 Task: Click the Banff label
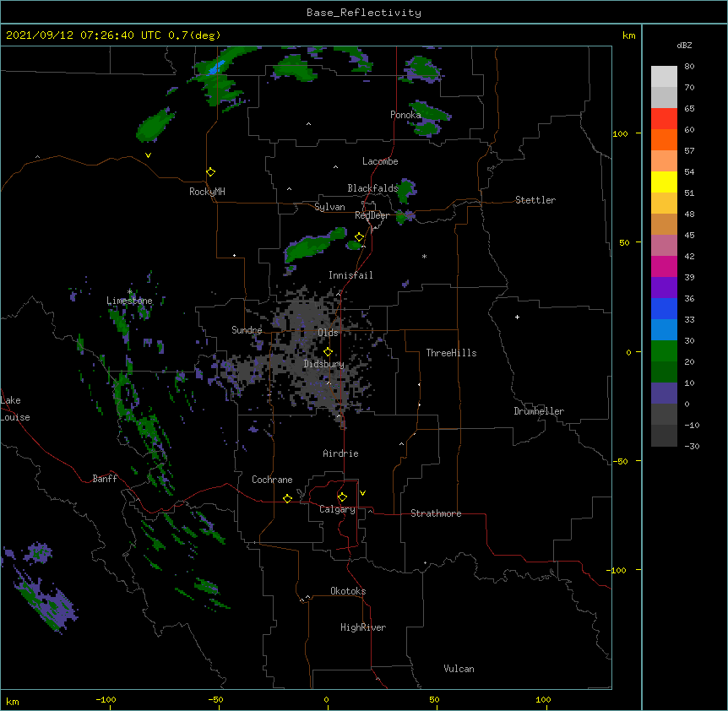tap(105, 479)
